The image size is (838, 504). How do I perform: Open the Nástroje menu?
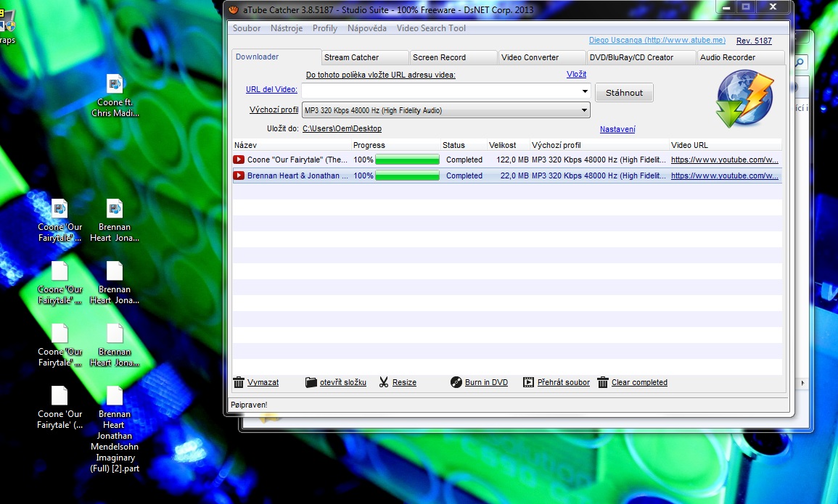pyautogui.click(x=287, y=28)
